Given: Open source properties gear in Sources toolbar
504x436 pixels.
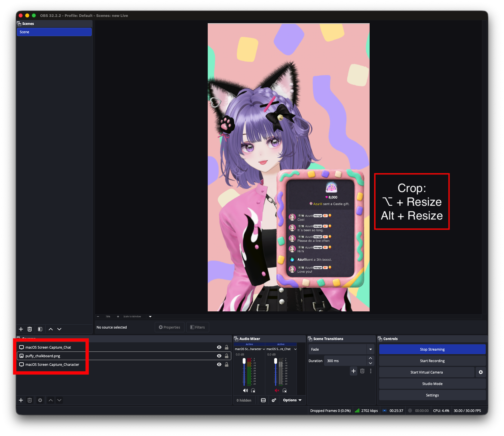Looking at the screenshot, I should pos(40,400).
